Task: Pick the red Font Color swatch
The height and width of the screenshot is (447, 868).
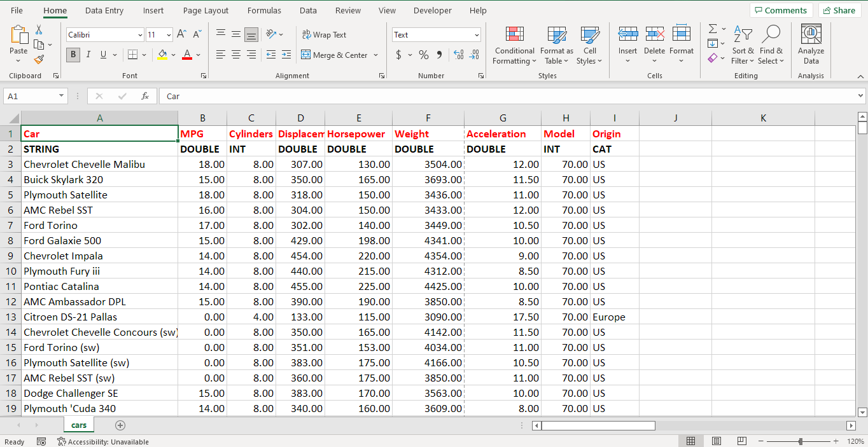Action: (x=188, y=55)
